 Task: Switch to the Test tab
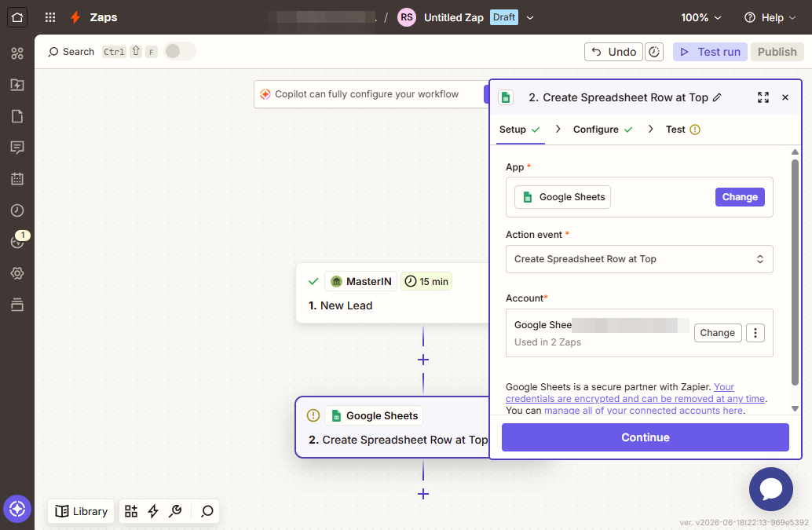click(x=682, y=130)
